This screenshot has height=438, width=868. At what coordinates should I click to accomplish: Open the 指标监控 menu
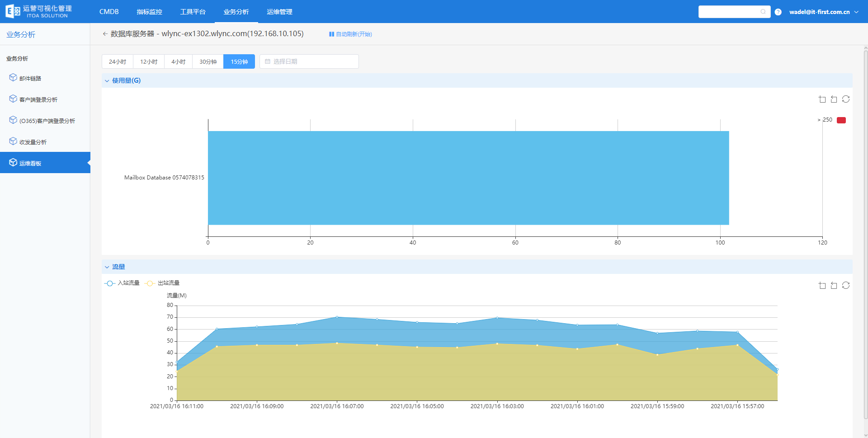tap(149, 12)
